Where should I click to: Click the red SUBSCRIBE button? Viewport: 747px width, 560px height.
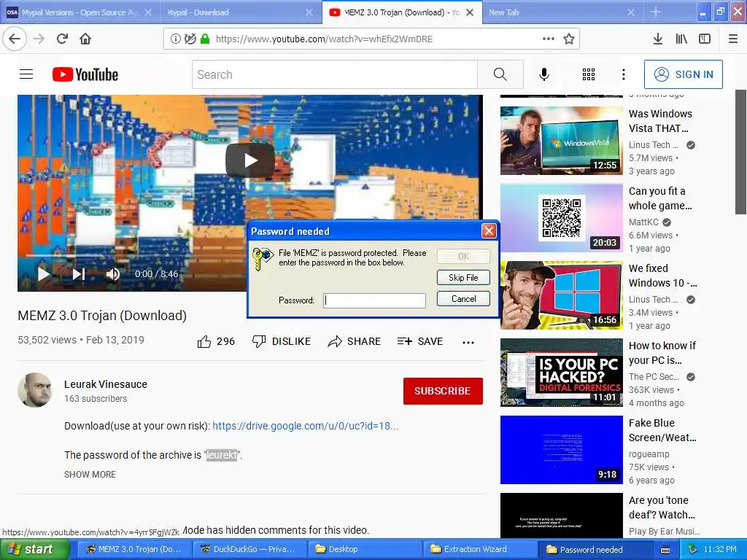[443, 391]
